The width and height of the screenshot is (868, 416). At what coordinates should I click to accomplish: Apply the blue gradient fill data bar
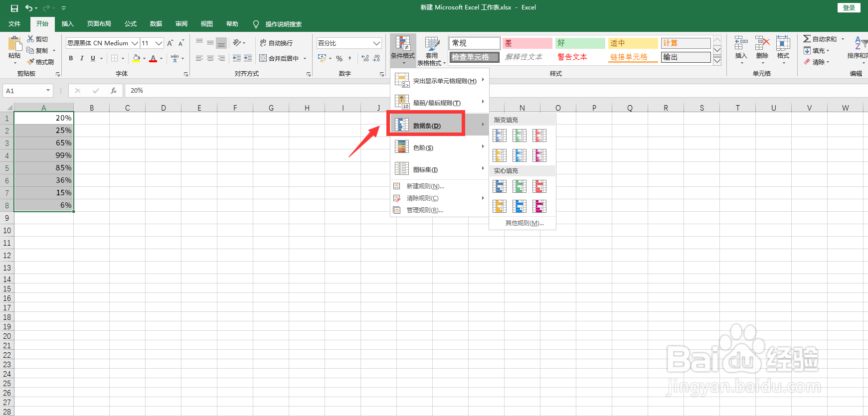(x=500, y=136)
